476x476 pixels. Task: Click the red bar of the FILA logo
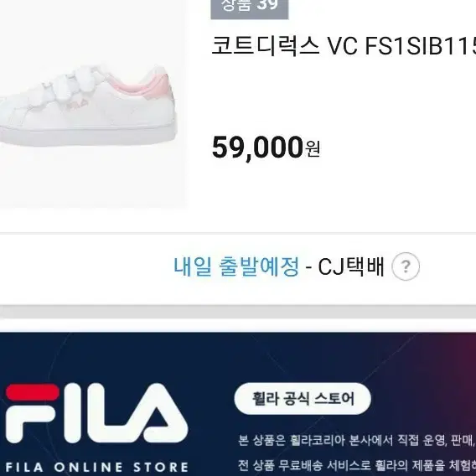(33, 392)
